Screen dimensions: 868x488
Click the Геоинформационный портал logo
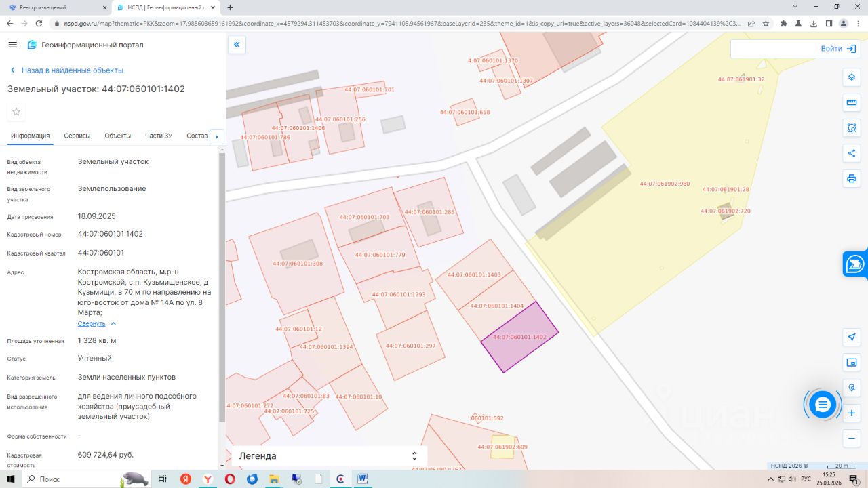(85, 45)
